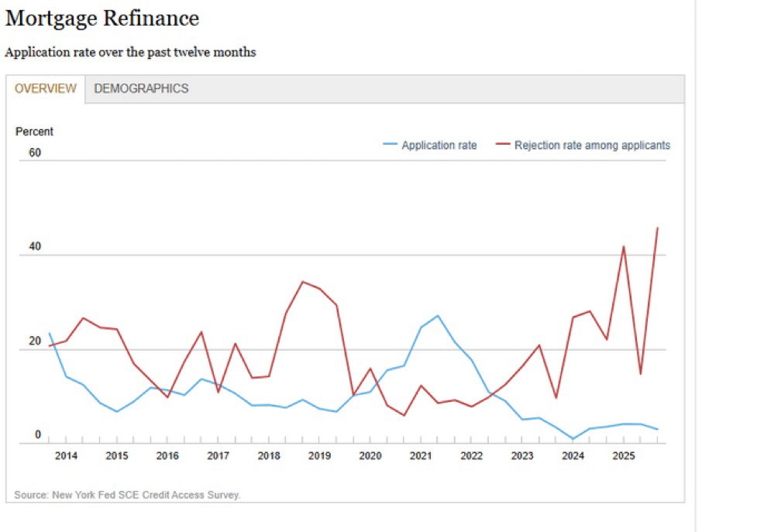The width and height of the screenshot is (757, 532).
Task: Click the New York Fed source note
Action: click(127, 495)
